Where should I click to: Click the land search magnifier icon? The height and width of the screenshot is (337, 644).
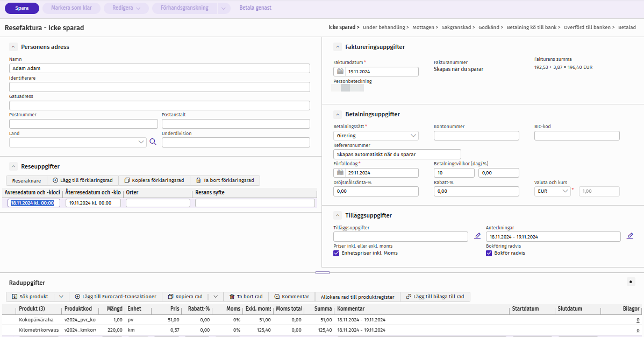153,142
